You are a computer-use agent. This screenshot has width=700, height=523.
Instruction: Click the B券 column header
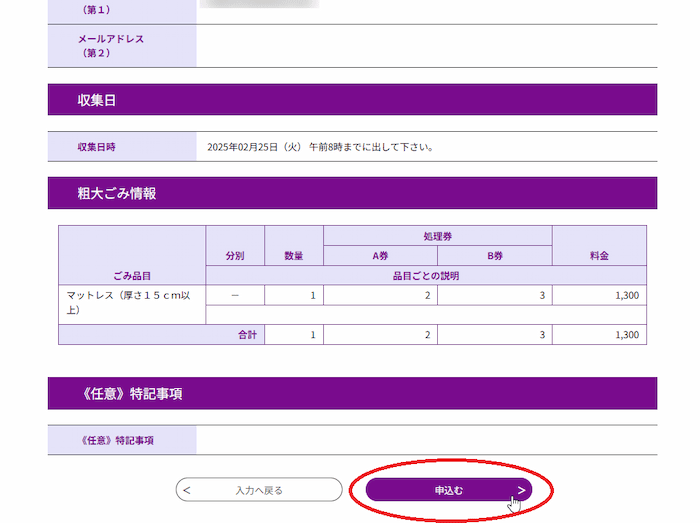[x=495, y=256]
